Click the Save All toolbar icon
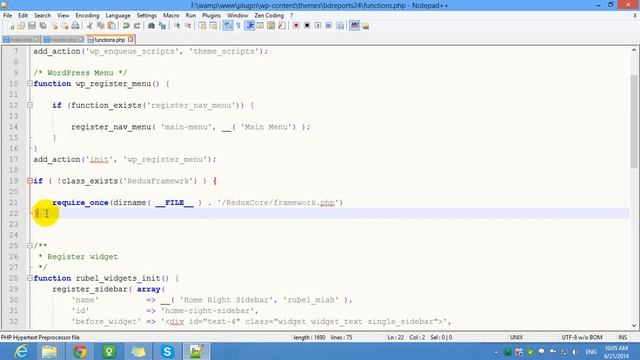640x360 pixels. coord(43,26)
